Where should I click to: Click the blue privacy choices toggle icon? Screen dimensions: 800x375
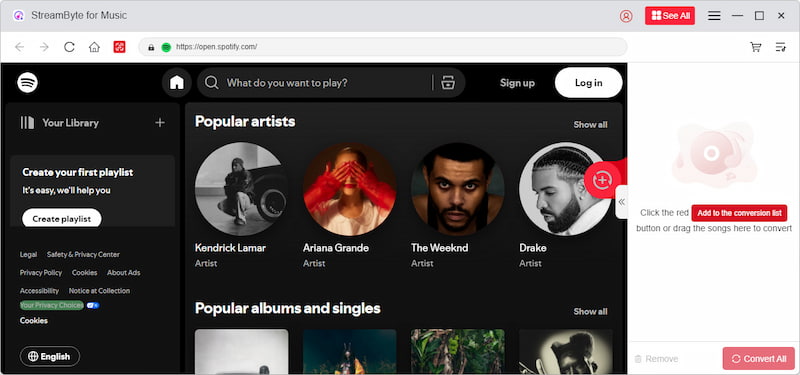tap(93, 305)
